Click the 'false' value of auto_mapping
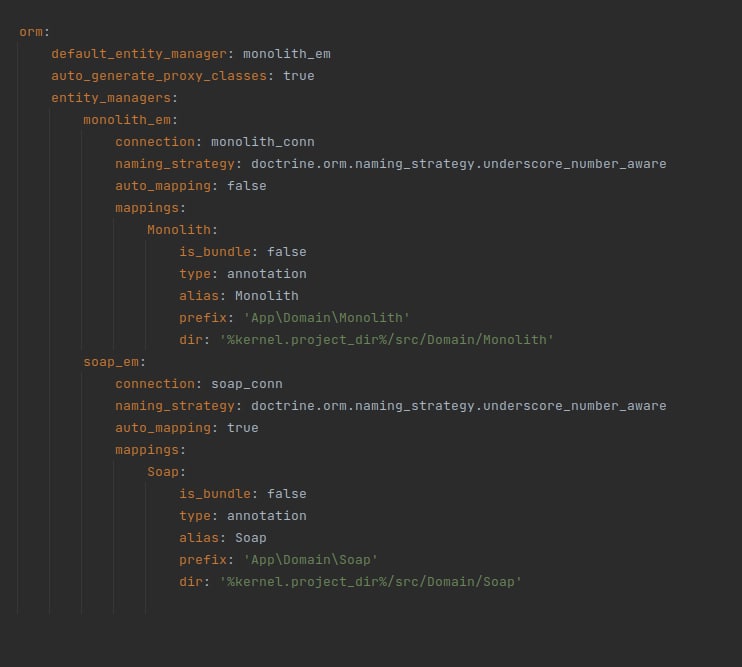Viewport: 742px width, 667px height. click(x=247, y=186)
